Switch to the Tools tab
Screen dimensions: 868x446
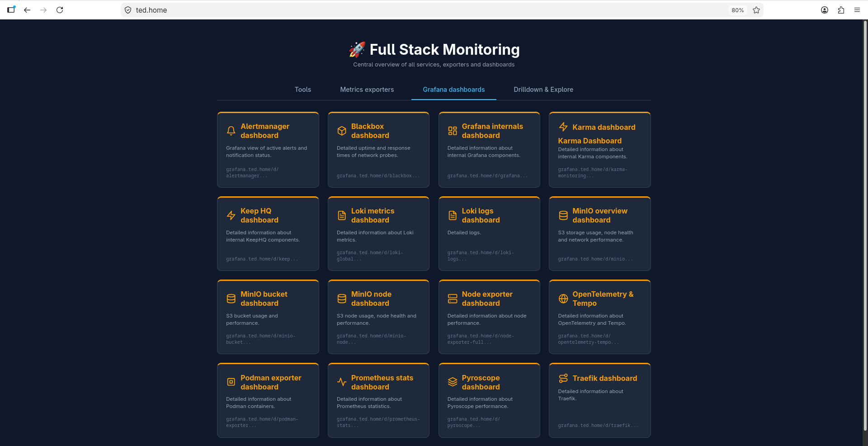click(x=303, y=90)
